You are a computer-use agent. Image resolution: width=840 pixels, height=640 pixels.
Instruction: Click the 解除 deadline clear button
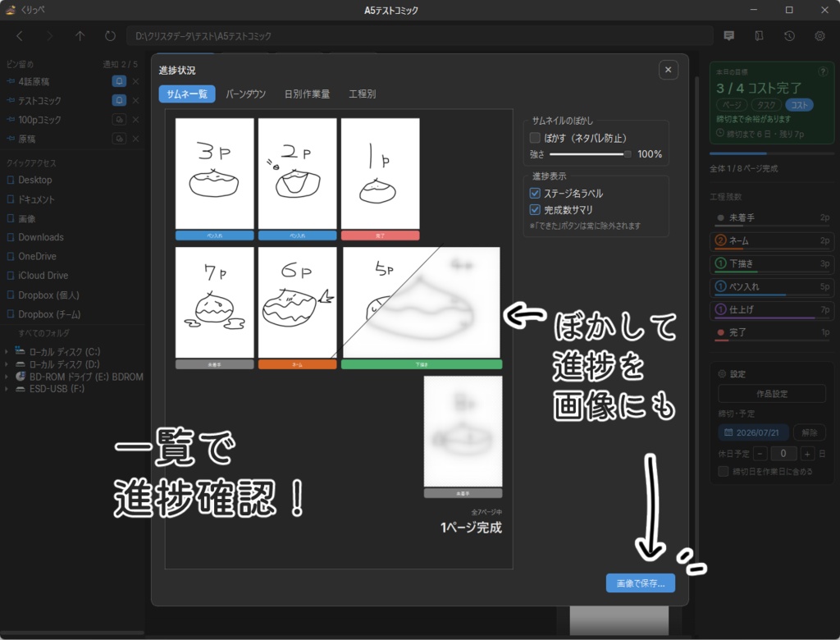click(810, 432)
